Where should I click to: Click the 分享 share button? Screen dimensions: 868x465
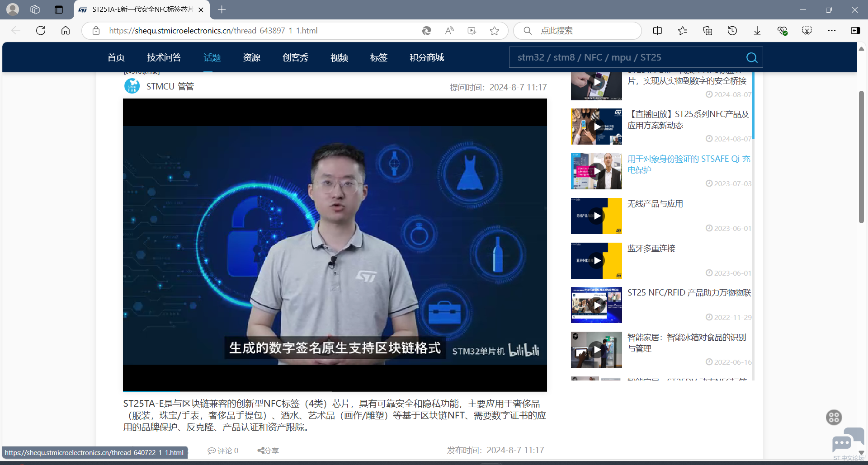tap(268, 451)
